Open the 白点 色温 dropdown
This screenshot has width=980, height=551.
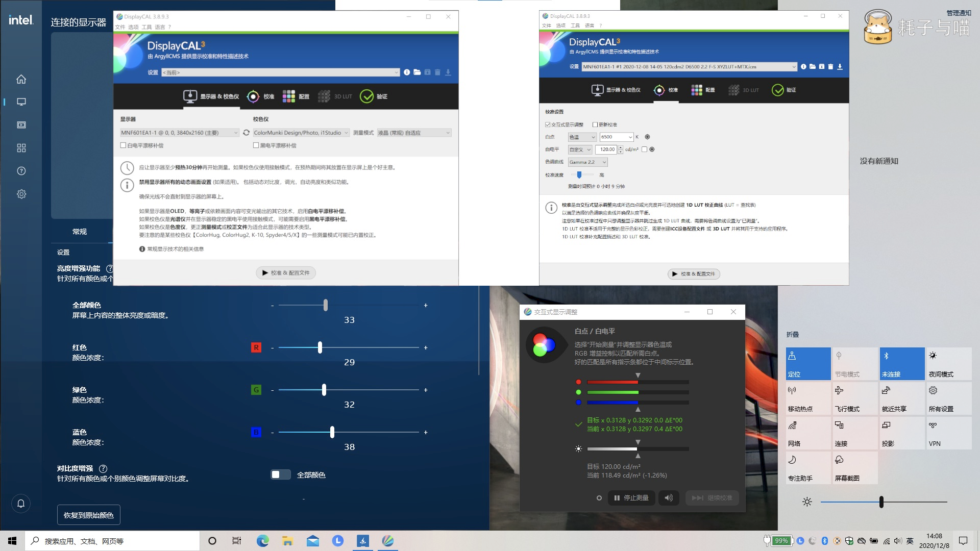click(582, 137)
